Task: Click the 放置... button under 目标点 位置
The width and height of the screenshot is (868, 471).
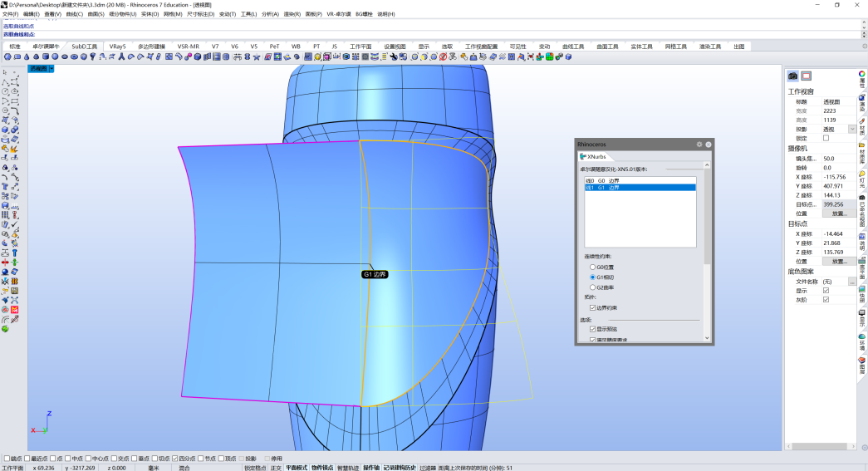Action: click(840, 261)
